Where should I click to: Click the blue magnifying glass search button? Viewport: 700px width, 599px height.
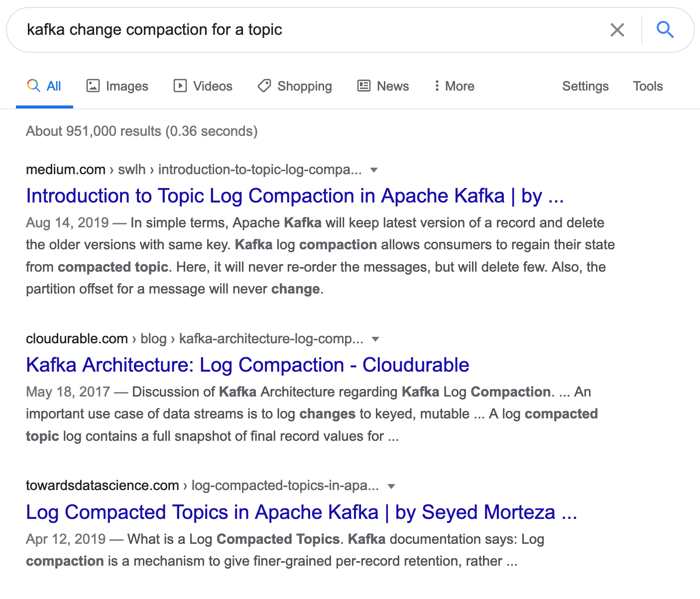(665, 30)
